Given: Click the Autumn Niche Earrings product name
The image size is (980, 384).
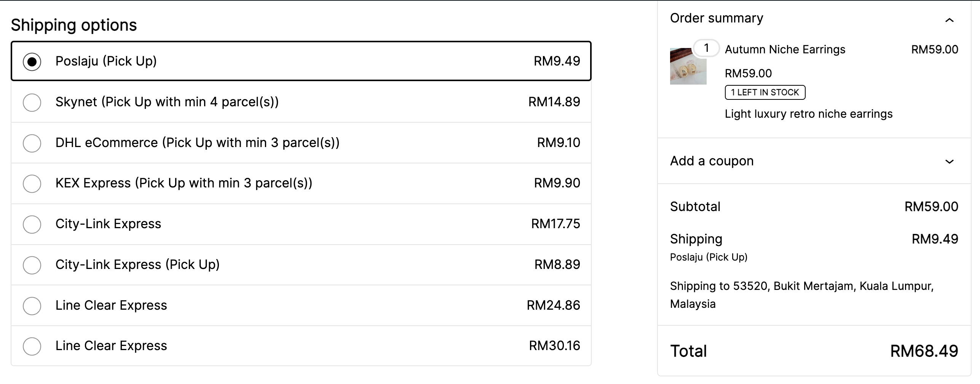Looking at the screenshot, I should 785,50.
